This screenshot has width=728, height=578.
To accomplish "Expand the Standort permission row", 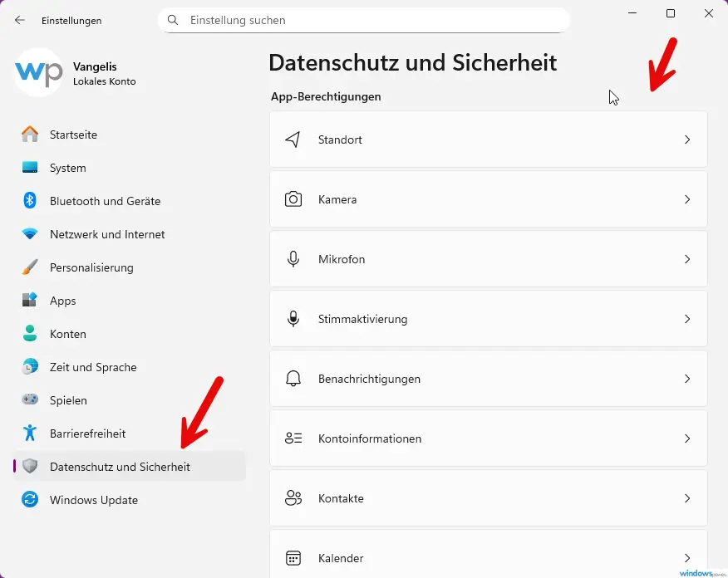I will pyautogui.click(x=687, y=140).
